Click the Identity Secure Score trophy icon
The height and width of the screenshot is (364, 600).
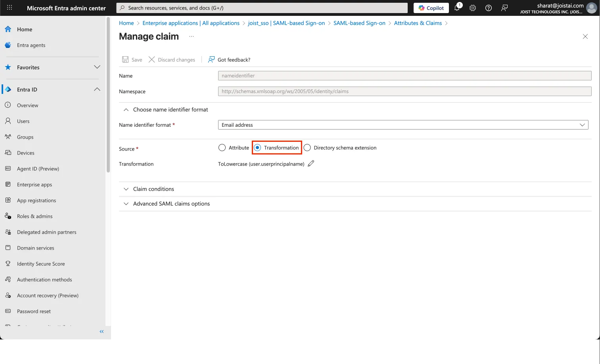pos(8,264)
